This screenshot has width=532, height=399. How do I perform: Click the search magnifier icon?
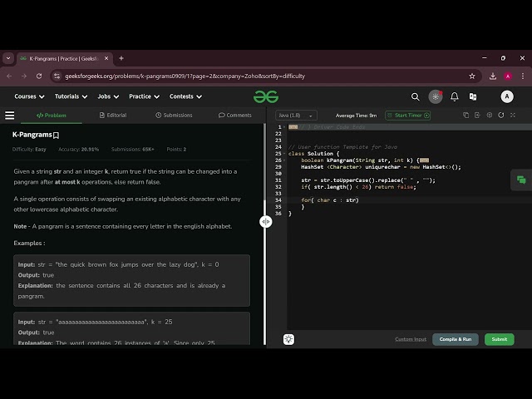click(415, 96)
